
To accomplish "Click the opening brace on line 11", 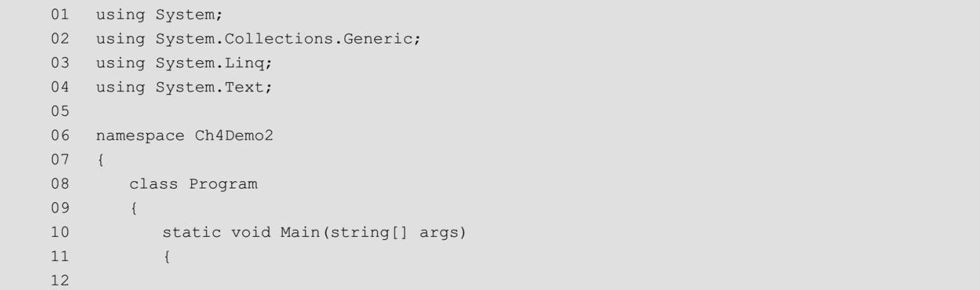I will (167, 258).
